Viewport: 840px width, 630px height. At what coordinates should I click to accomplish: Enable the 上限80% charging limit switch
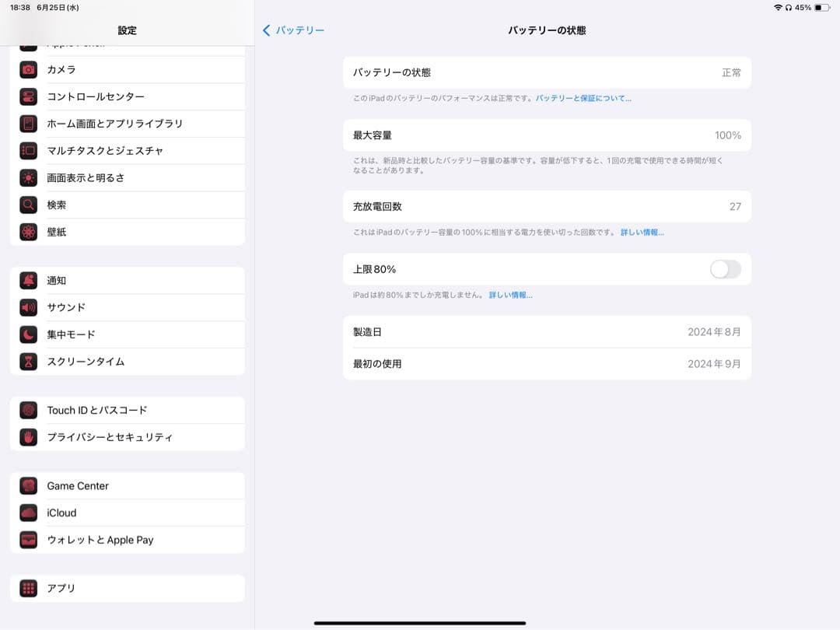click(x=724, y=268)
